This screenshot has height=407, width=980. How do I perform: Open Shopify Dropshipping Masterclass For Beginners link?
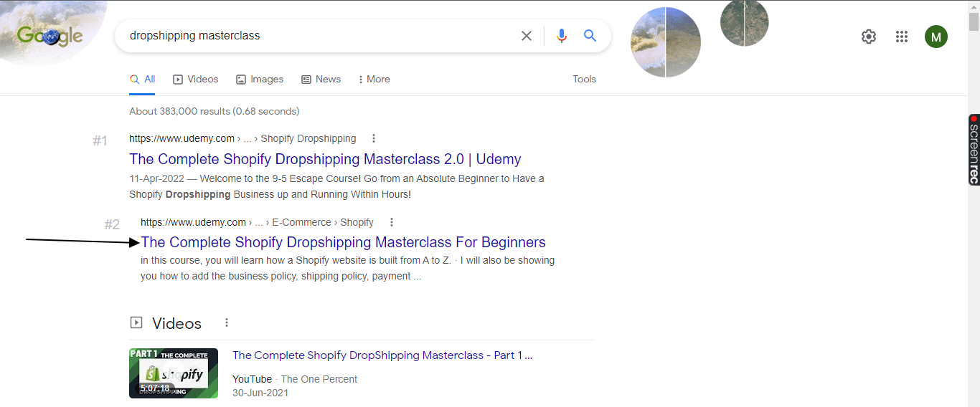343,242
